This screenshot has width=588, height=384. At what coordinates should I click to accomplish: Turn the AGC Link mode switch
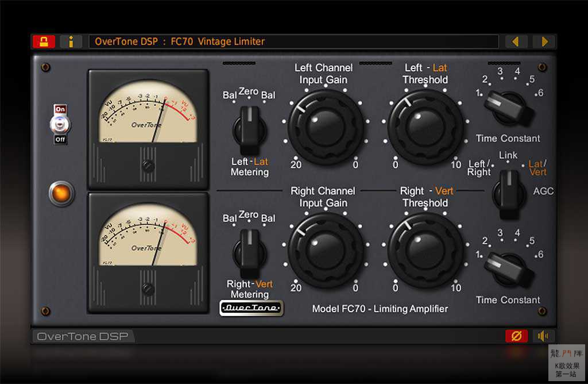click(x=509, y=194)
